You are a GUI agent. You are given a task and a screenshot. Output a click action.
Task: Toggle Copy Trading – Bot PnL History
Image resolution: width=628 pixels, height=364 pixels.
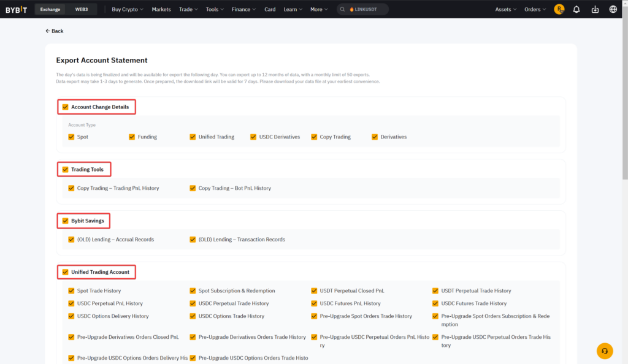pos(193,188)
